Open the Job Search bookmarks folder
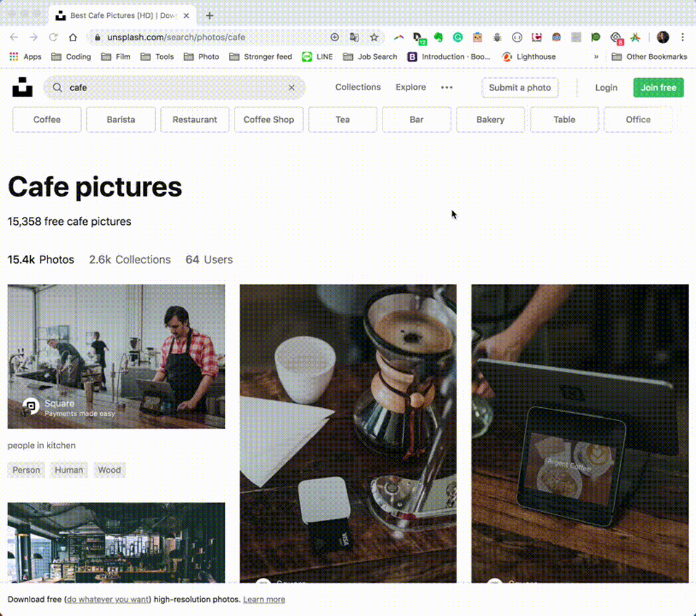 (x=370, y=57)
